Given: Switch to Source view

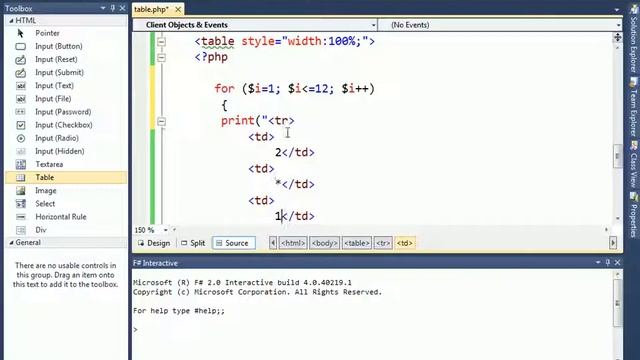Looking at the screenshot, I should click(x=233, y=243).
